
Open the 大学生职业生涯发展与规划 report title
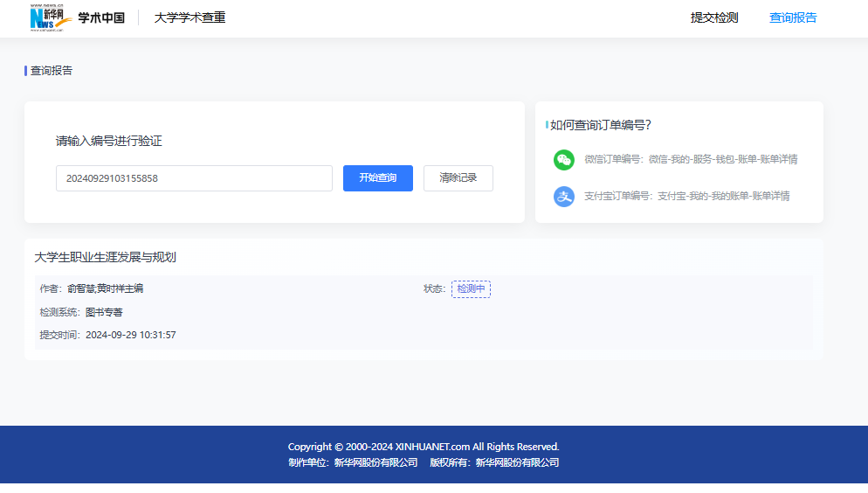[x=105, y=257]
